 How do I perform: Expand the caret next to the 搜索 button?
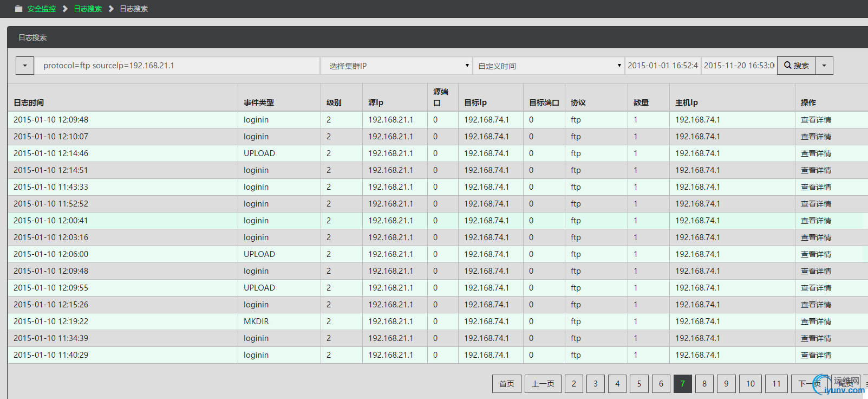pos(824,66)
